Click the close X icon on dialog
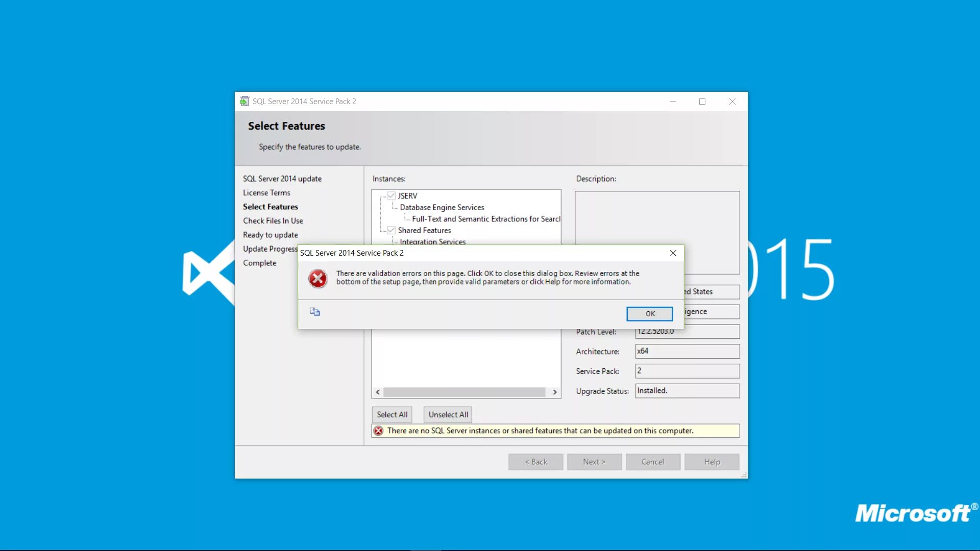This screenshot has width=980, height=551. 673,253
